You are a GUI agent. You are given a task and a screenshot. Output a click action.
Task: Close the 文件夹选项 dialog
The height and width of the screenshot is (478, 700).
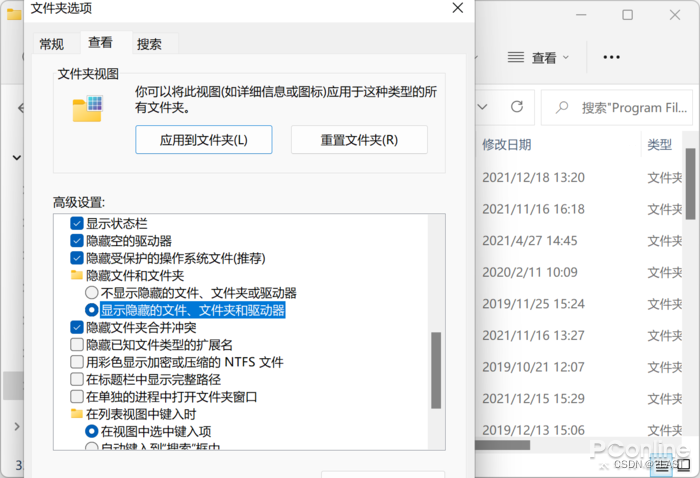458,8
